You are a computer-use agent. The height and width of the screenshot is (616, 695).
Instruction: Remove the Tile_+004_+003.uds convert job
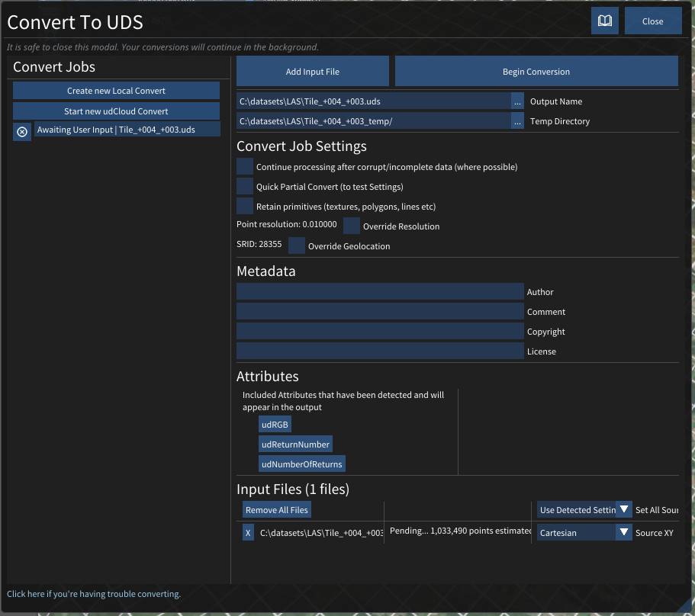tap(22, 132)
